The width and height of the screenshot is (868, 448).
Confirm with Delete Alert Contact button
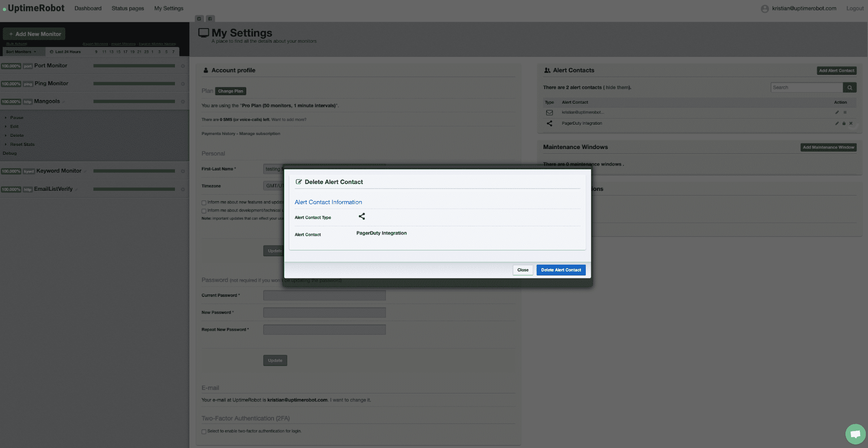(561, 270)
